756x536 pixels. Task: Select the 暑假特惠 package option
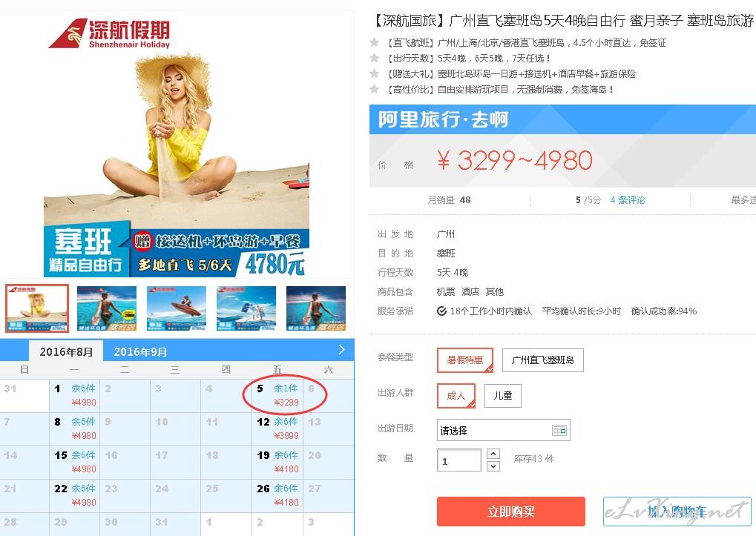tap(464, 360)
